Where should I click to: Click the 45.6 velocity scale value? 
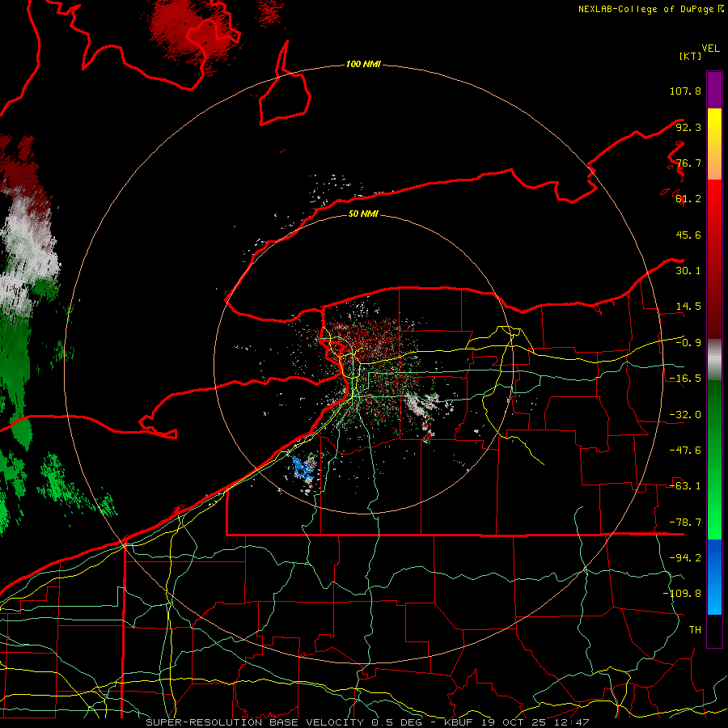(688, 235)
